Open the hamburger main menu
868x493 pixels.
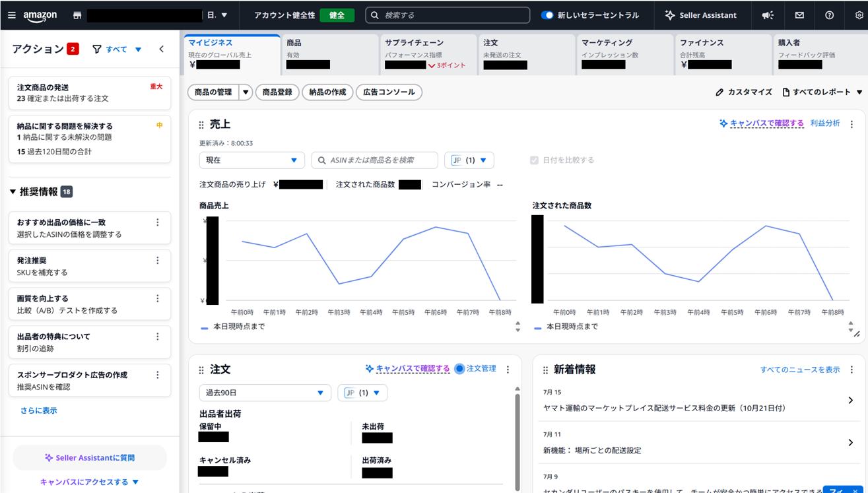(11, 15)
